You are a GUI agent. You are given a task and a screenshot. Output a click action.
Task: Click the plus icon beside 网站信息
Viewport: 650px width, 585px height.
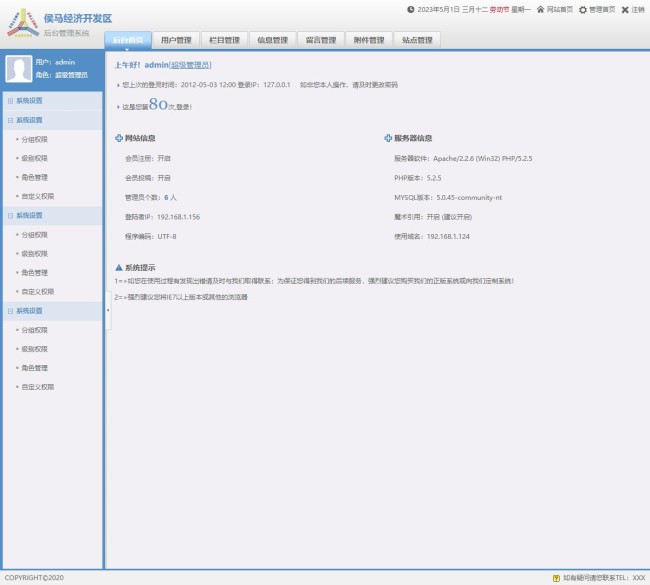[x=119, y=138]
